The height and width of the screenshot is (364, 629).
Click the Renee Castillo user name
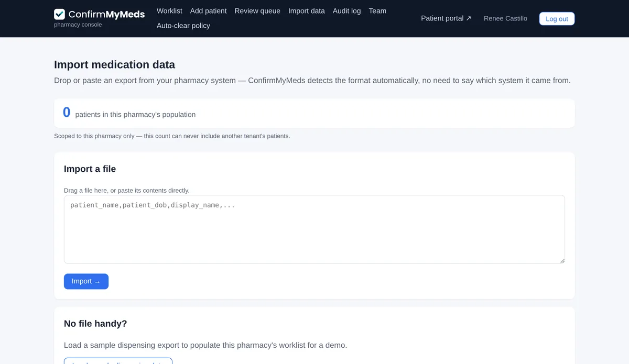(505, 18)
